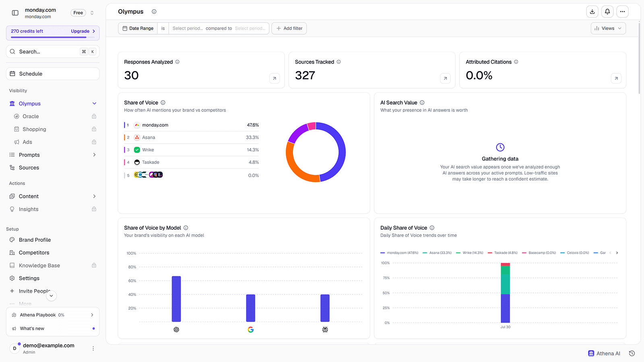Open Knowledge Base
644x362 pixels.
pos(39,265)
